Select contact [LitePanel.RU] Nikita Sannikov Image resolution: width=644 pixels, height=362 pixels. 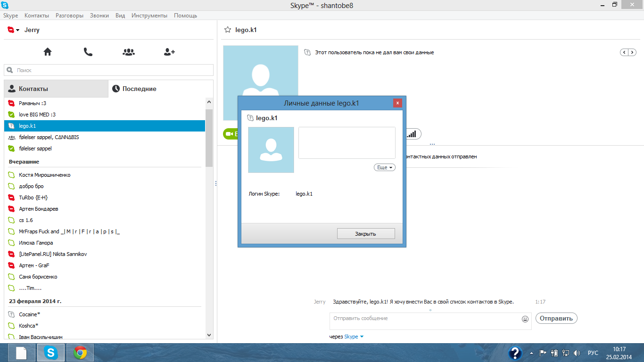105,254
